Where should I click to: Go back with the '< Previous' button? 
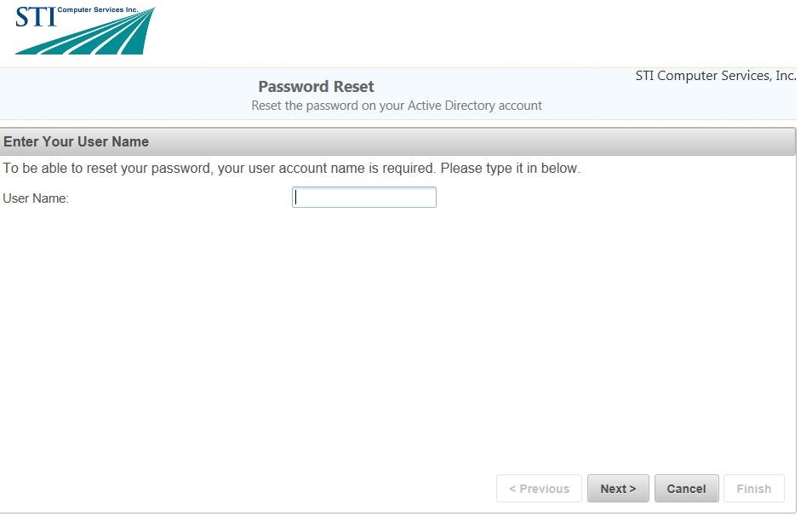tap(539, 489)
